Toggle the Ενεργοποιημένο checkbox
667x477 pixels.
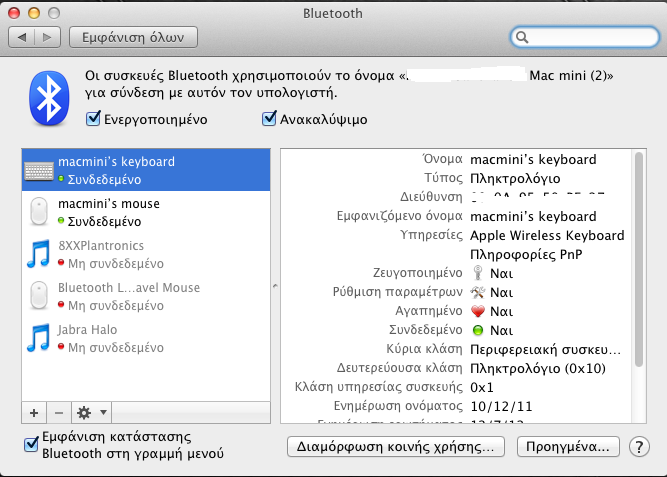[x=93, y=119]
